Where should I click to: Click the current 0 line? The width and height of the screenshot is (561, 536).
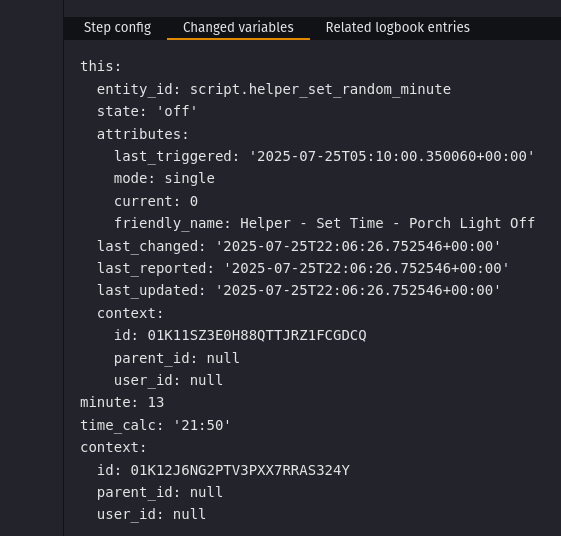point(156,201)
